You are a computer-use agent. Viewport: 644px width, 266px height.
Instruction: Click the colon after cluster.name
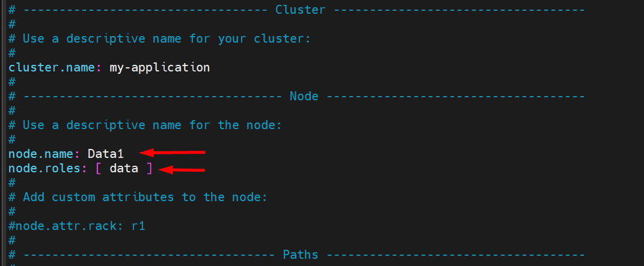(98, 67)
